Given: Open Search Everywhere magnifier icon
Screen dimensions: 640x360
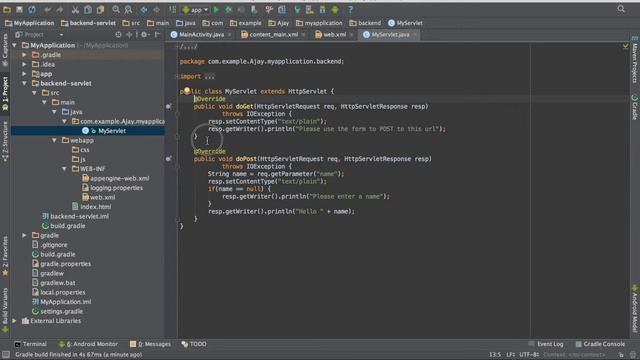Looking at the screenshot, I should point(621,9).
